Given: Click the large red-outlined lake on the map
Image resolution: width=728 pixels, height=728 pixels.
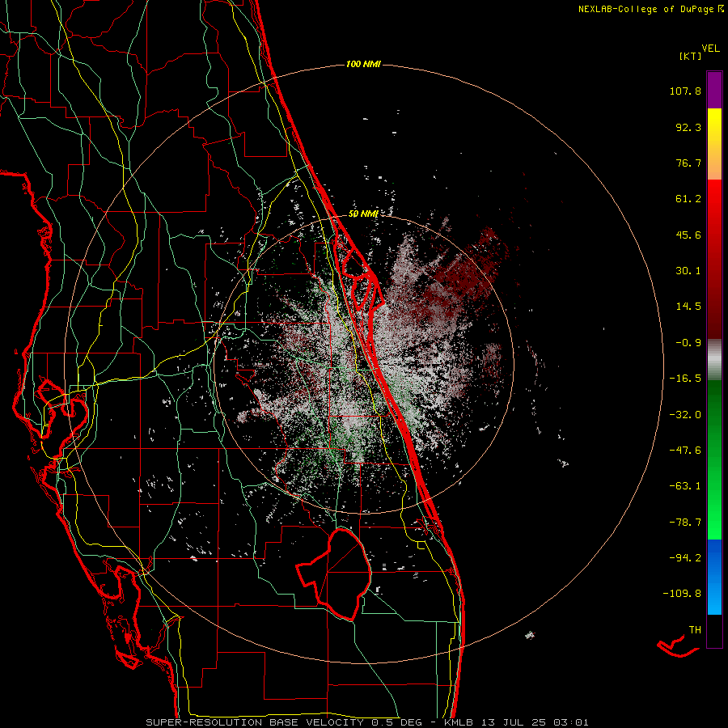Looking at the screenshot, I should tap(334, 574).
